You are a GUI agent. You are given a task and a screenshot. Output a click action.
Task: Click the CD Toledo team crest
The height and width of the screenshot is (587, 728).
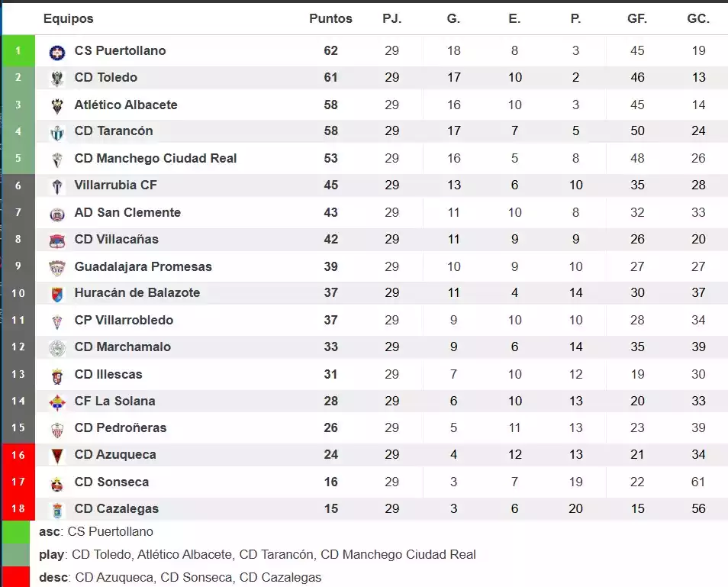click(57, 78)
